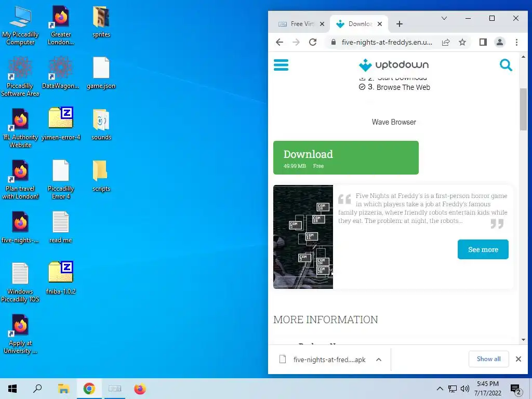Select the Piccadilly Error 4 file

coord(61,180)
